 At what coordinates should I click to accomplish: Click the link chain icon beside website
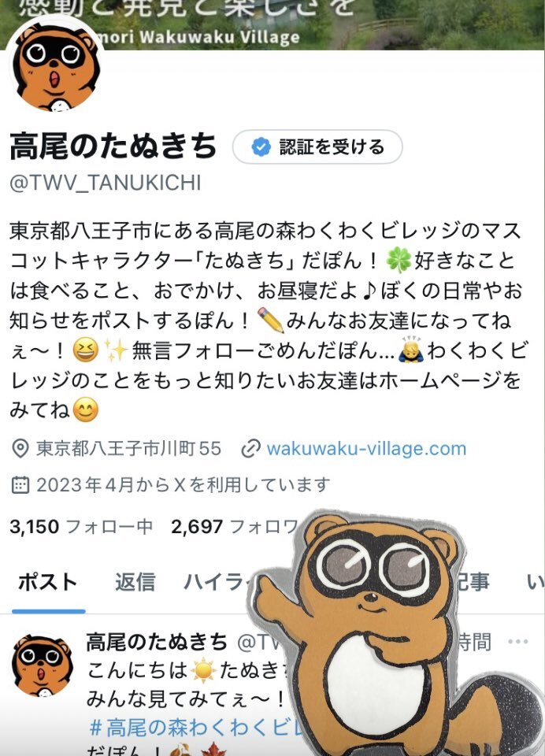(250, 449)
